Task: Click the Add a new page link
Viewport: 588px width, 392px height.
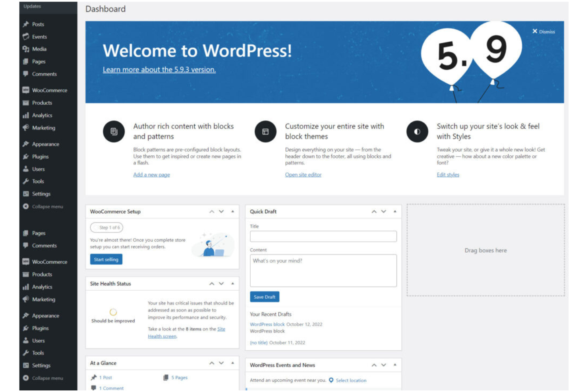Action: [x=151, y=175]
